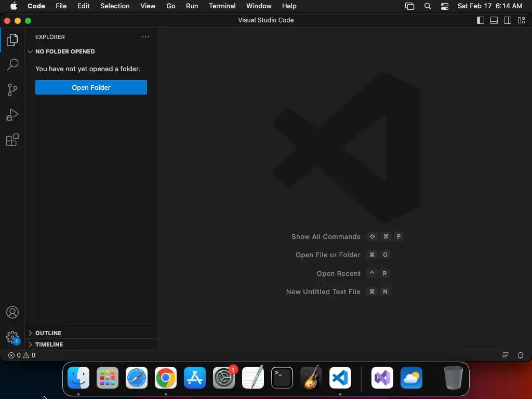Launch Safari from the dock
The width and height of the screenshot is (532, 399).
click(x=137, y=378)
